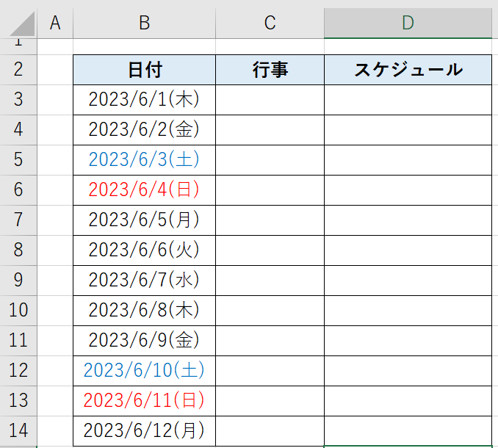Click the 行事 header cell
Screen dimensions: 498x448
click(270, 70)
